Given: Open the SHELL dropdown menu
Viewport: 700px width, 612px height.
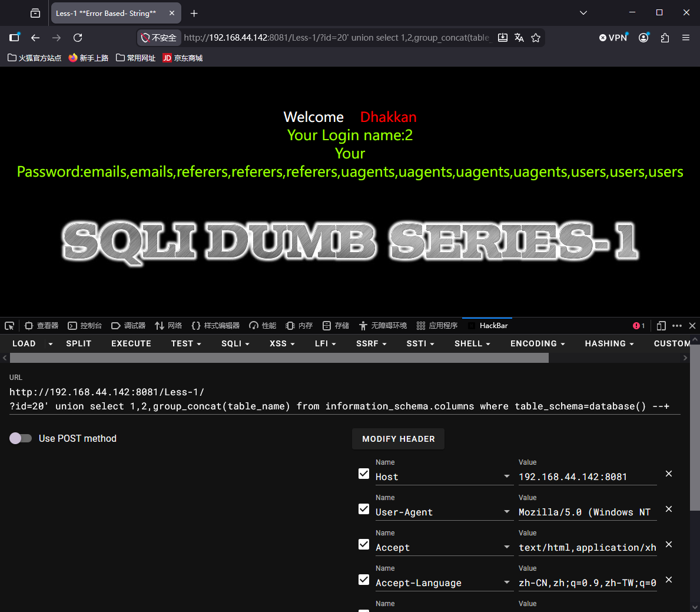Looking at the screenshot, I should tap(472, 343).
